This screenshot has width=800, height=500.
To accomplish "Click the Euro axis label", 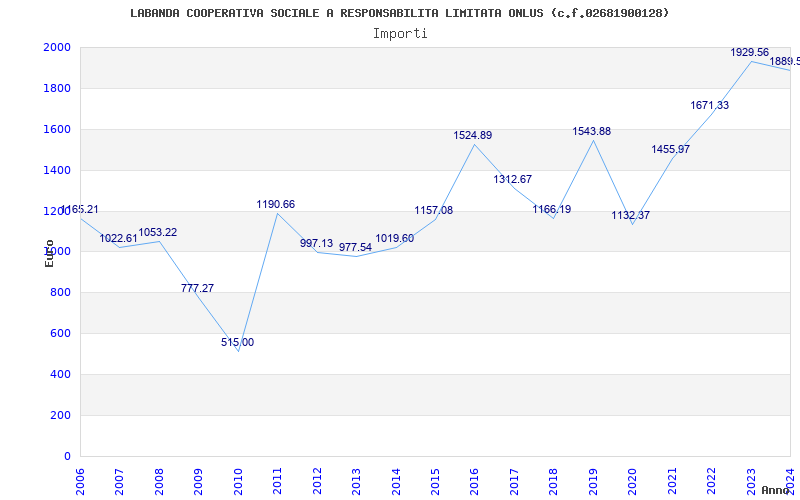I will point(49,253).
